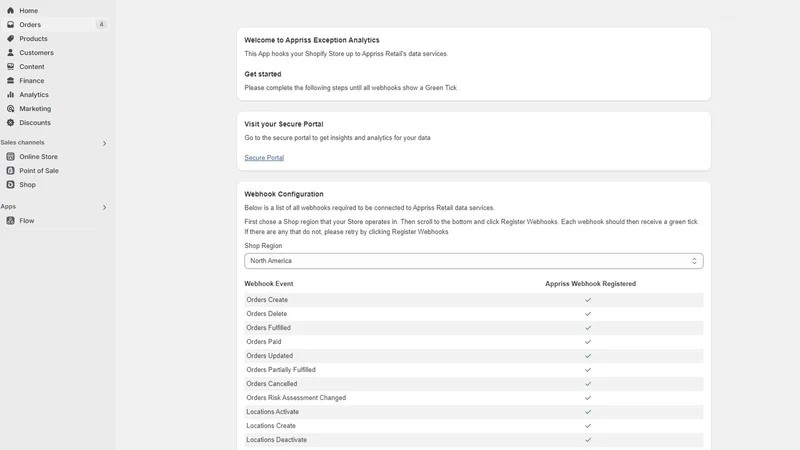The height and width of the screenshot is (450, 800).
Task: Click the Orders Fulfilled row label
Action: click(268, 328)
